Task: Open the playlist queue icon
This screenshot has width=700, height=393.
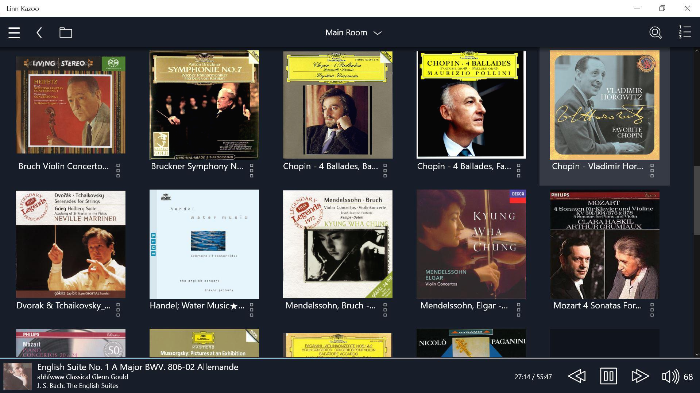Action: point(685,32)
